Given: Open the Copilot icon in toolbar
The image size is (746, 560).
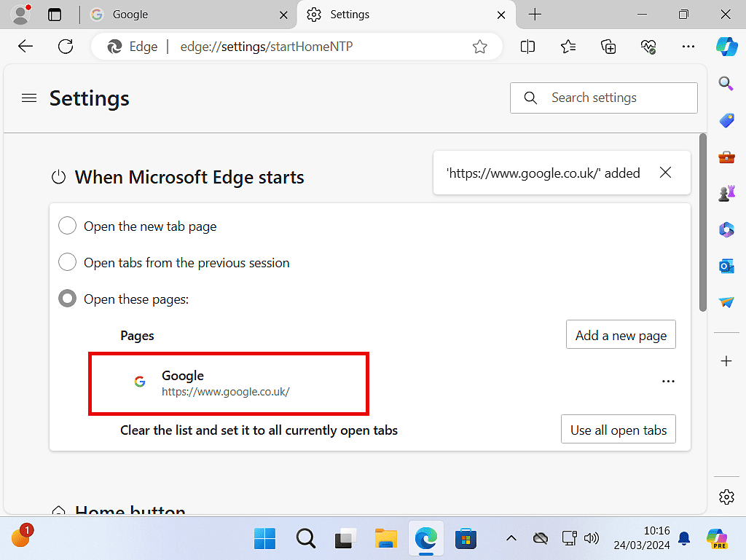Looking at the screenshot, I should tap(726, 47).
